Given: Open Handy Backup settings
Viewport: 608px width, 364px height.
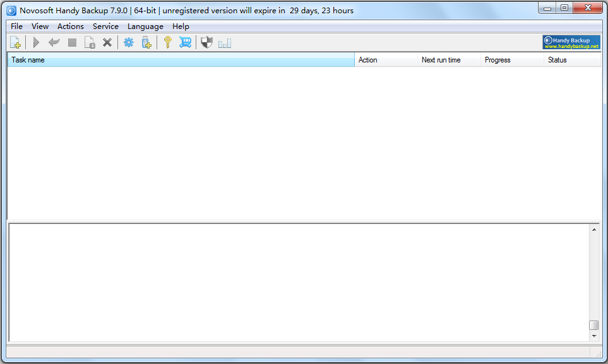Looking at the screenshot, I should pyautogui.click(x=128, y=42).
